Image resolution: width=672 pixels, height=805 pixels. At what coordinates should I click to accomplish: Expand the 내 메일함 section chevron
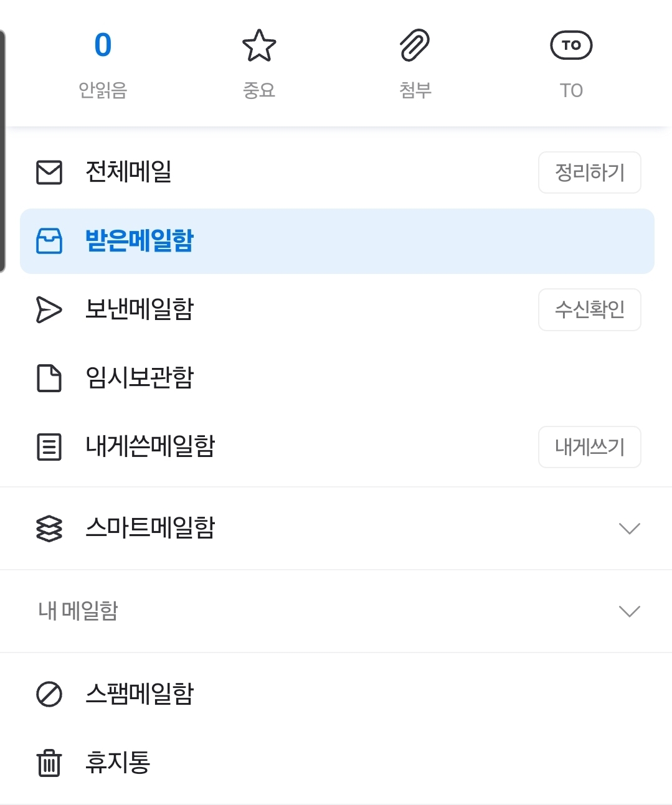[629, 611]
